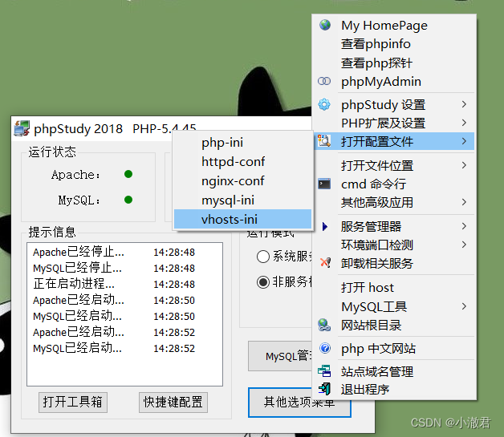
Task: Select the 非服务模式 radio button
Action: (263, 282)
